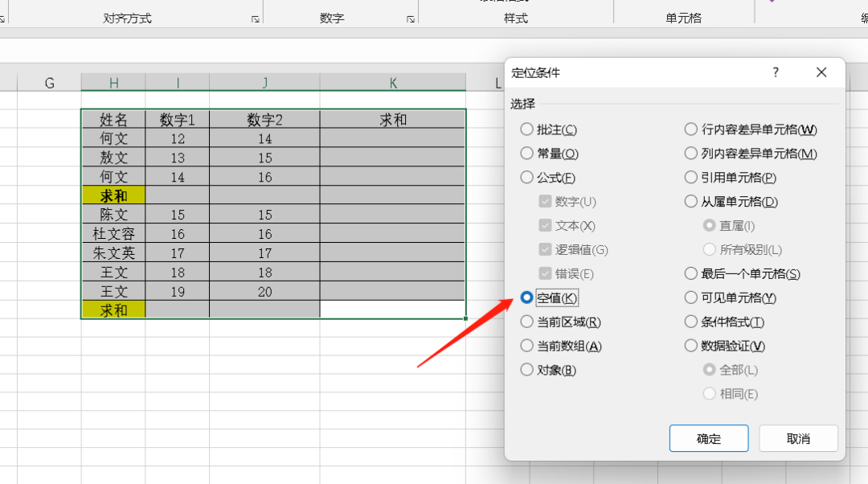This screenshot has width=868, height=484.
Task: Click the 取消 button
Action: (x=798, y=438)
